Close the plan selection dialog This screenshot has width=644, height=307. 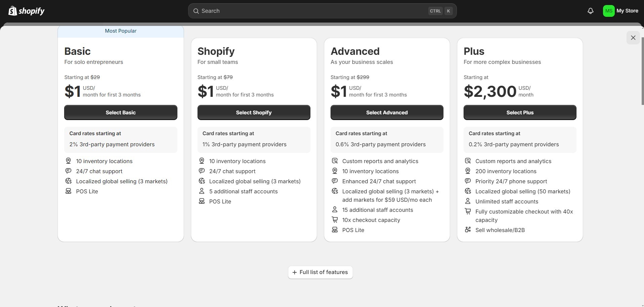coord(633,38)
